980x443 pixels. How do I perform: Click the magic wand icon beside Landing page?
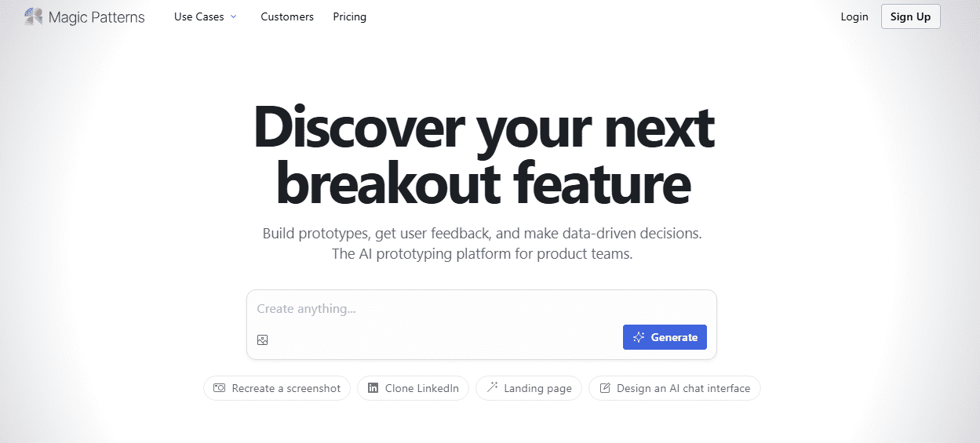click(x=492, y=387)
